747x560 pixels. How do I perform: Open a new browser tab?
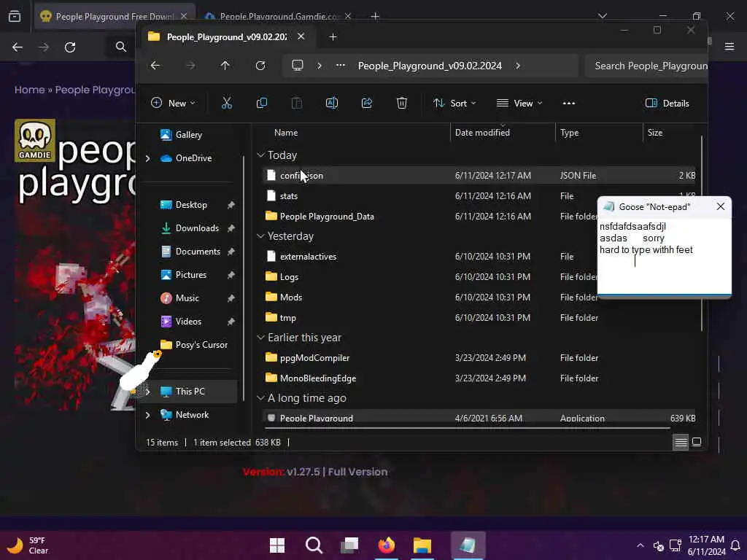(376, 16)
